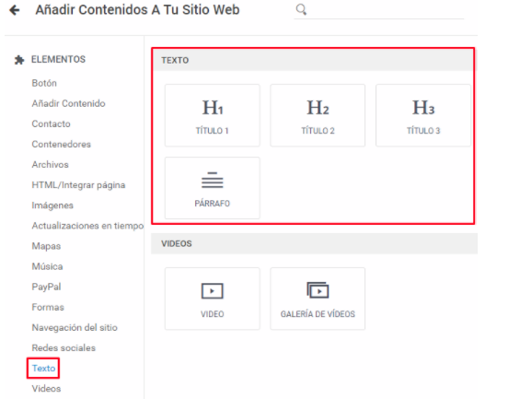Select the Texto category link
Screen dimensions: 532x399
click(x=43, y=368)
